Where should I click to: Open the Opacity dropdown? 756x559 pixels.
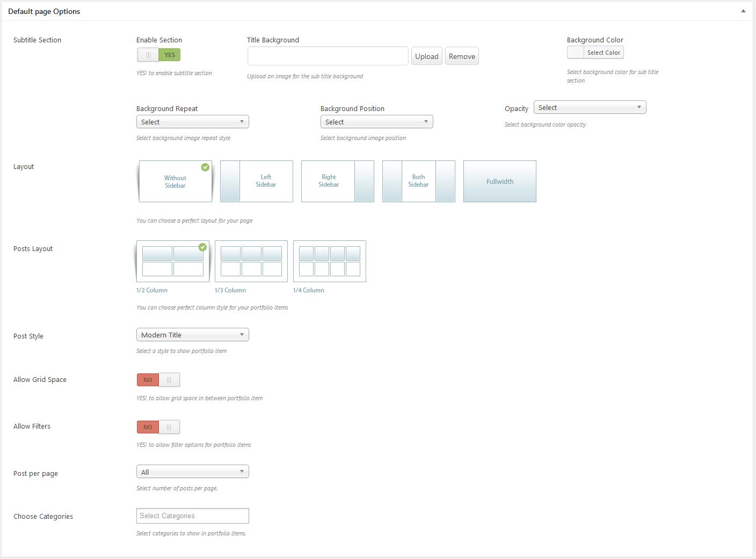pos(590,107)
